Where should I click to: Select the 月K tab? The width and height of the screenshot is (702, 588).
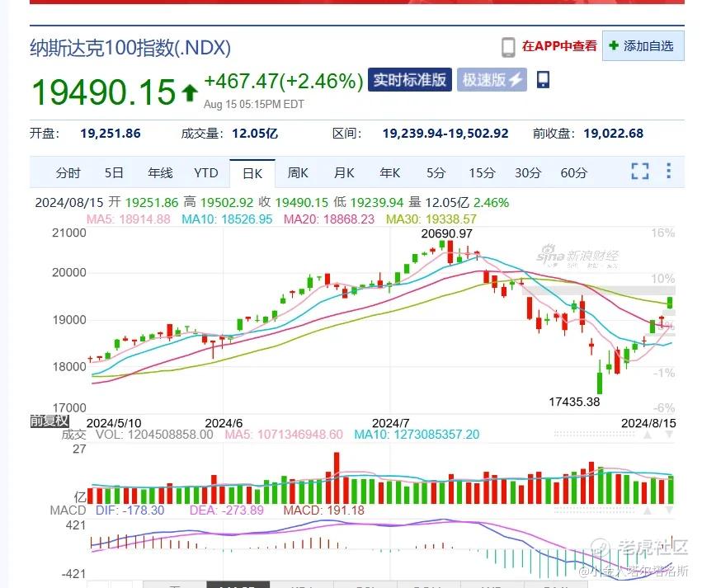[344, 172]
